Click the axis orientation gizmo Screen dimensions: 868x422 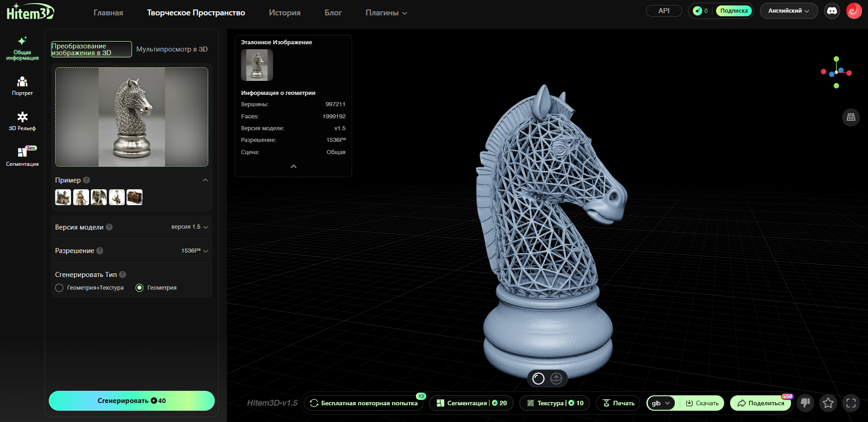click(x=836, y=72)
